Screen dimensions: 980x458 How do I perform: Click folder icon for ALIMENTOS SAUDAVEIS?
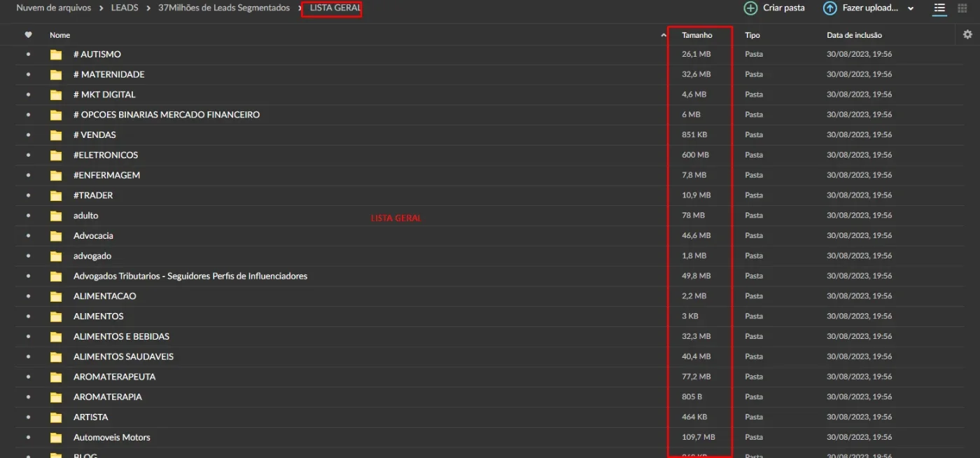[56, 357]
